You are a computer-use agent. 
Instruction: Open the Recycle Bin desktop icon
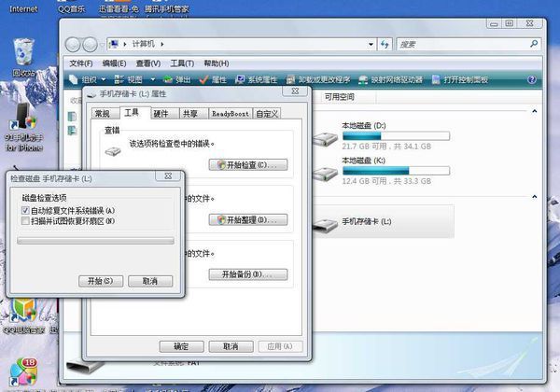coord(22,53)
